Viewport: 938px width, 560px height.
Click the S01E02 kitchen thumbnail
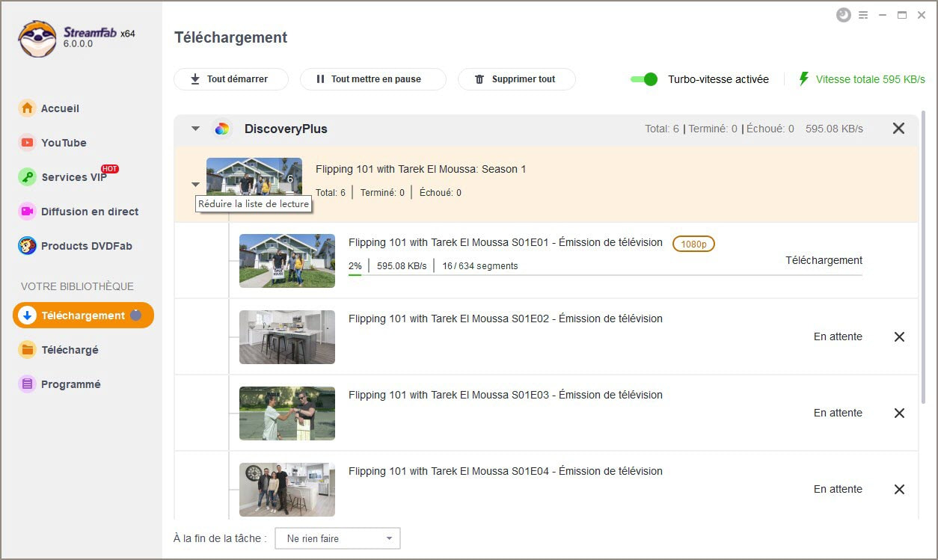pyautogui.click(x=287, y=337)
